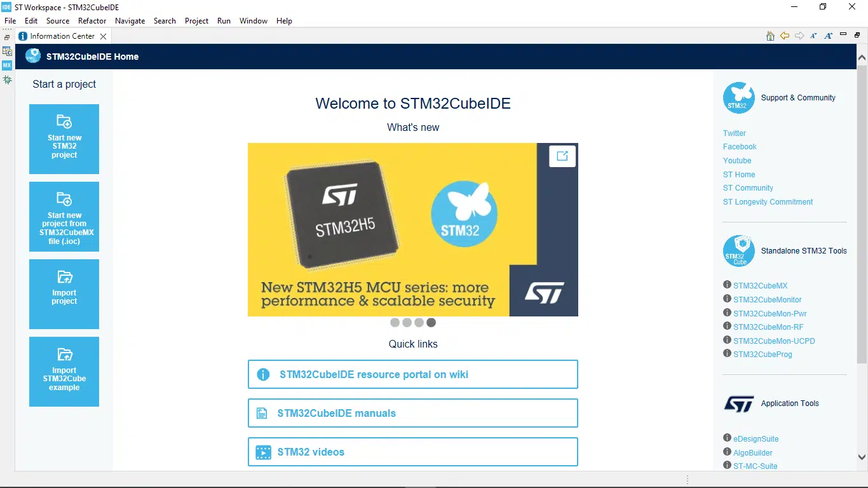The image size is (868, 488).
Task: Open the Help menu
Action: click(x=284, y=21)
